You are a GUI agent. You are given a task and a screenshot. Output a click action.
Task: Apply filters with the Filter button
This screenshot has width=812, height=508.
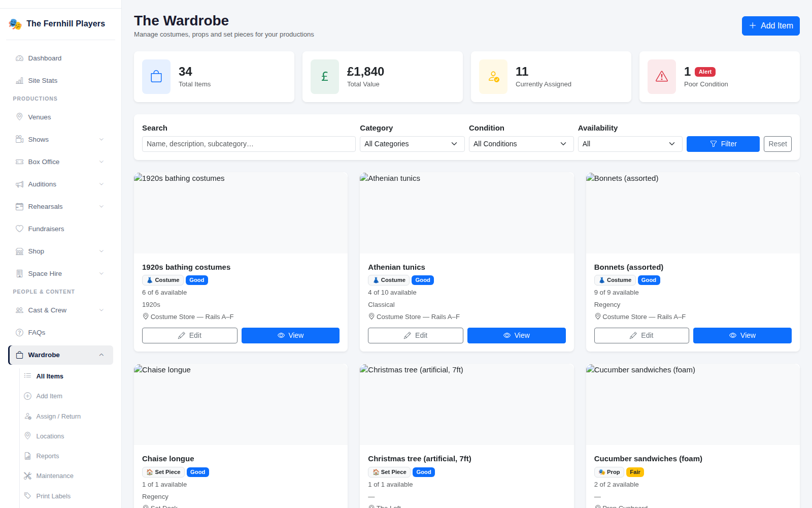click(723, 144)
